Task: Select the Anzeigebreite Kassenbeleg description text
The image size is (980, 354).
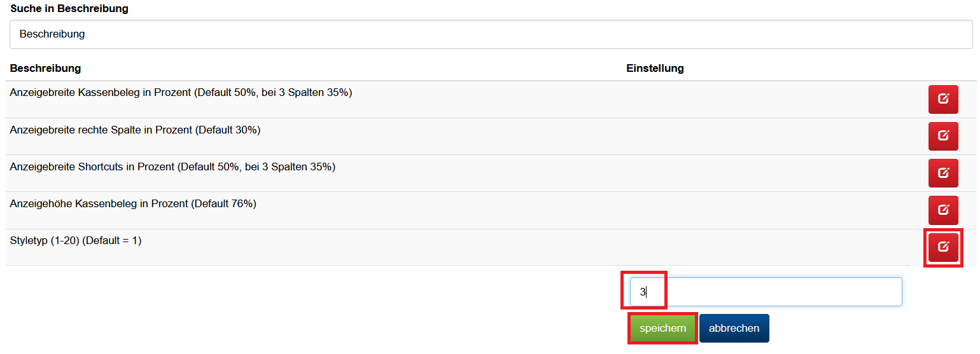Action: coord(181,93)
